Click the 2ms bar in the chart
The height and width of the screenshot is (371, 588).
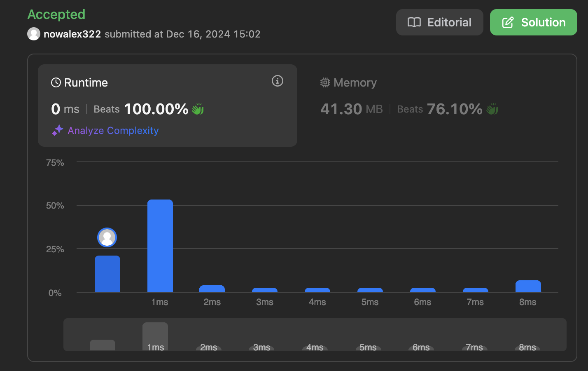[x=212, y=289]
